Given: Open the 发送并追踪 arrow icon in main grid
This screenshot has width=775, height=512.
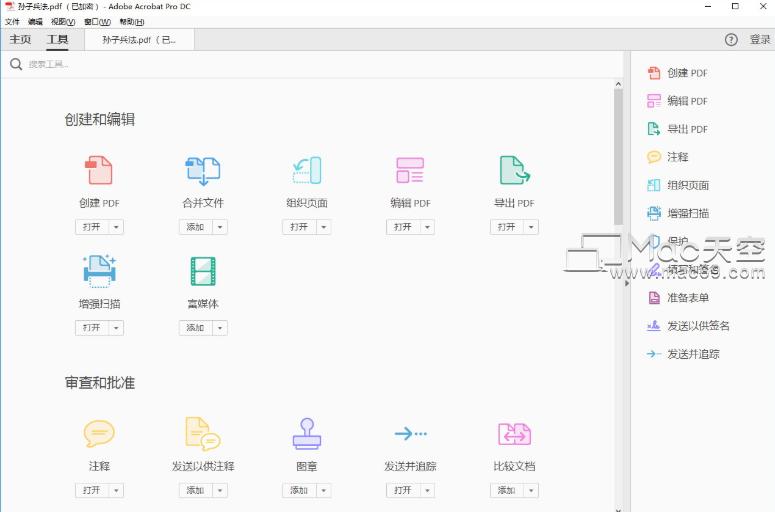Looking at the screenshot, I should coord(411,433).
